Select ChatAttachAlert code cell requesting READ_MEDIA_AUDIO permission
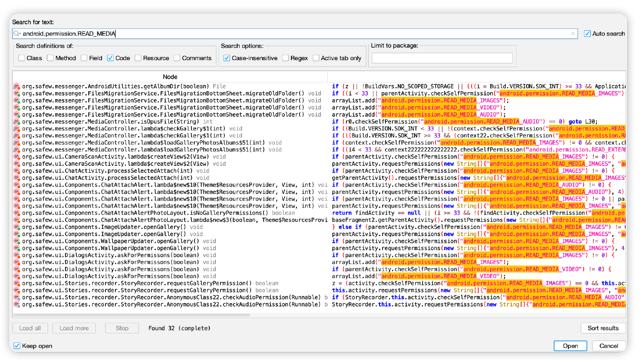The width and height of the screenshot is (644, 362). 478,192
